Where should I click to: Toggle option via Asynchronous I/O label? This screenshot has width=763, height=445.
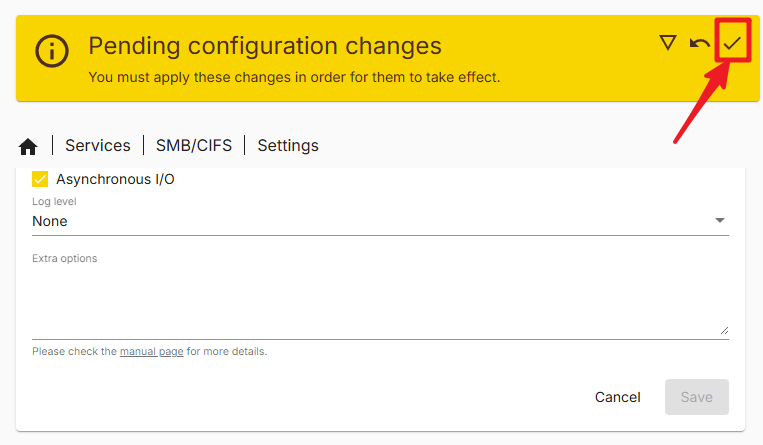point(115,179)
